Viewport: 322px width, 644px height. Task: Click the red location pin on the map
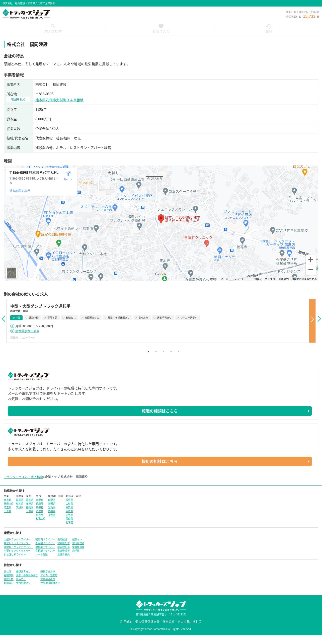coord(161,219)
